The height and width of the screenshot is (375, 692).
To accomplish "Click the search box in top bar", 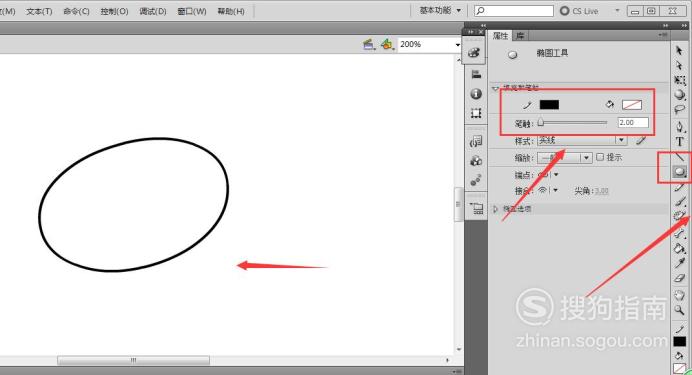I will [x=514, y=11].
